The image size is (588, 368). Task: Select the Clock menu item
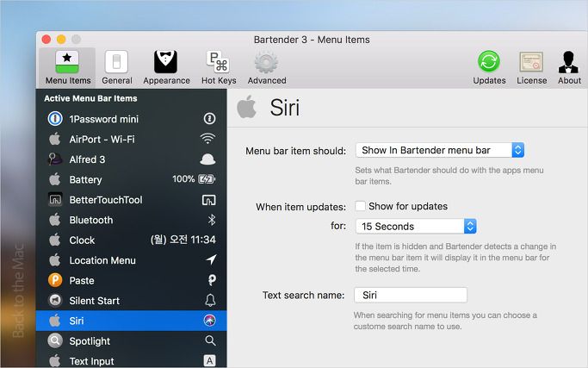(131, 240)
